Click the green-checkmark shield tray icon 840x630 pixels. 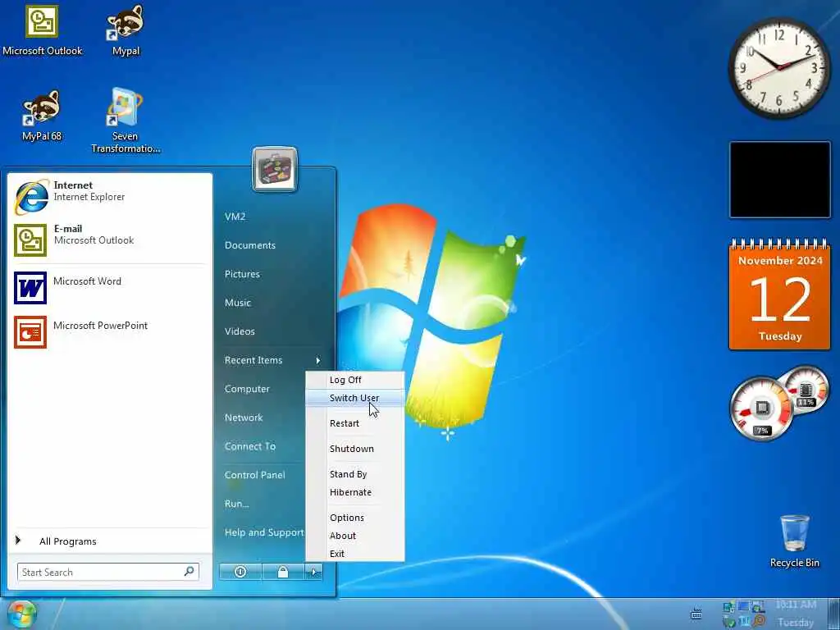pyautogui.click(x=728, y=622)
